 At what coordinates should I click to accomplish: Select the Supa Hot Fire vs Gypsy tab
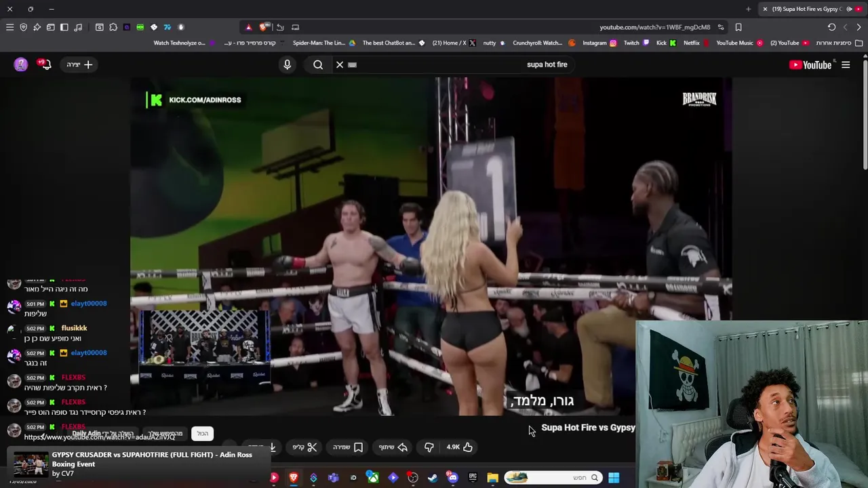point(810,9)
